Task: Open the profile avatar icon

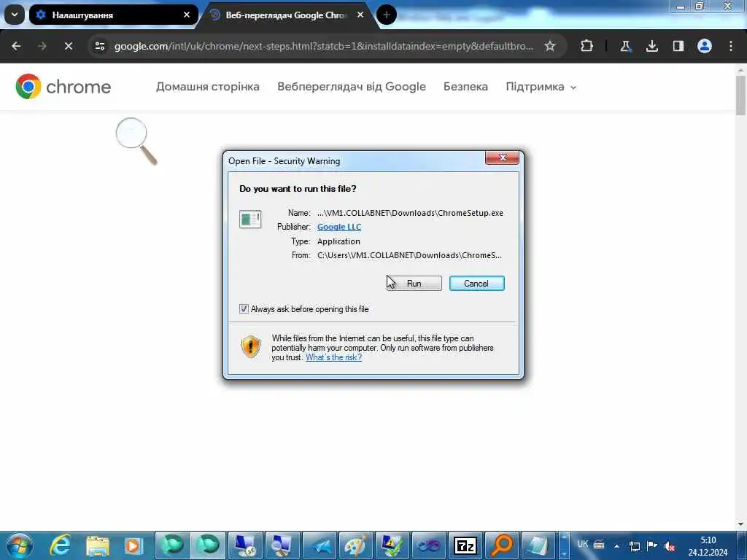Action: (x=705, y=46)
